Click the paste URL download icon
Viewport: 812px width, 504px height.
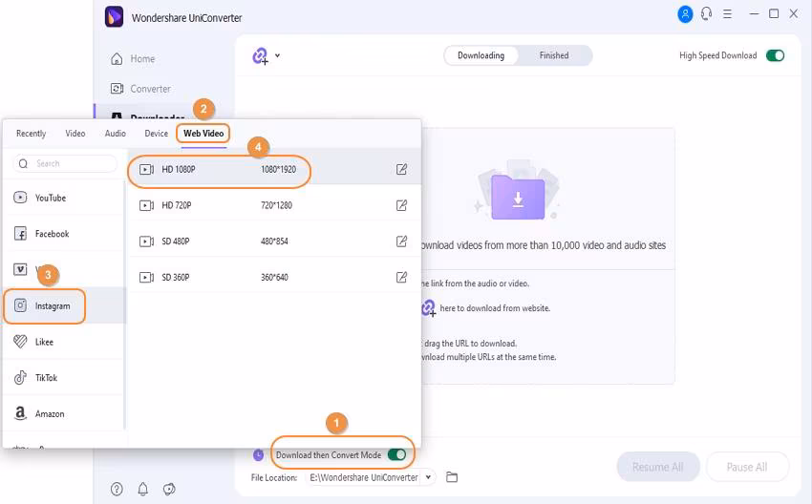click(x=260, y=56)
